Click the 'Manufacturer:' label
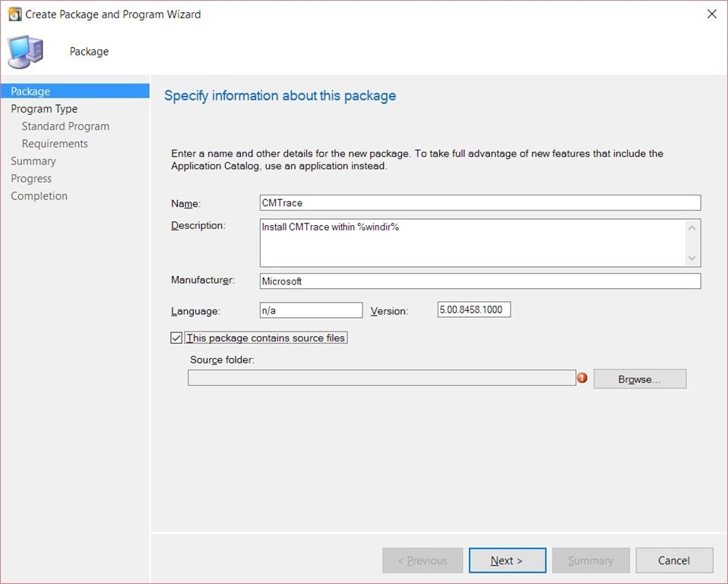728x584 pixels. [x=203, y=280]
